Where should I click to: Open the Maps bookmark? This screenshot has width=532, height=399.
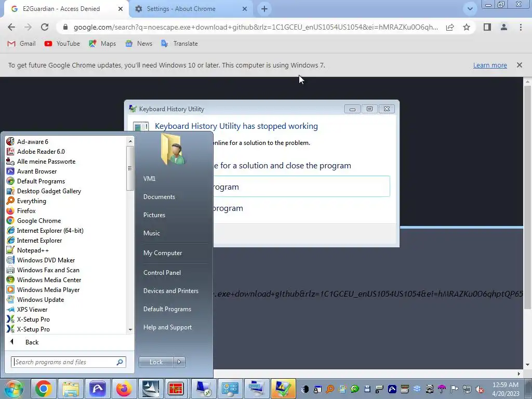102,44
